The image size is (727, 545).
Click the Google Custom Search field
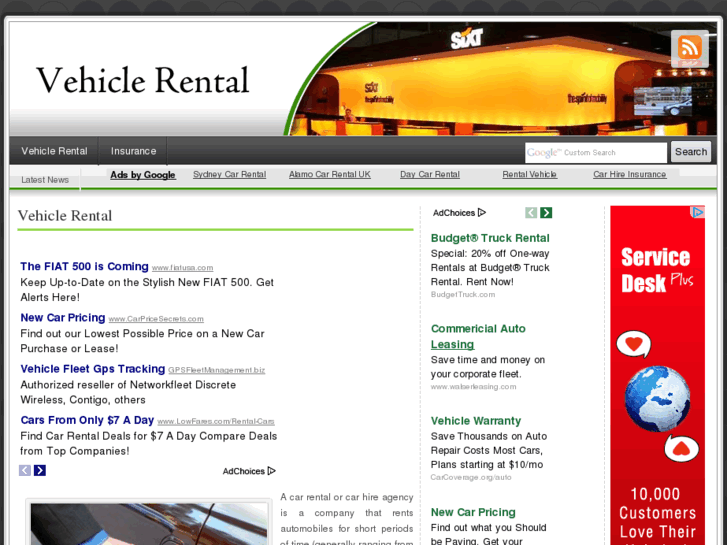tap(596, 152)
